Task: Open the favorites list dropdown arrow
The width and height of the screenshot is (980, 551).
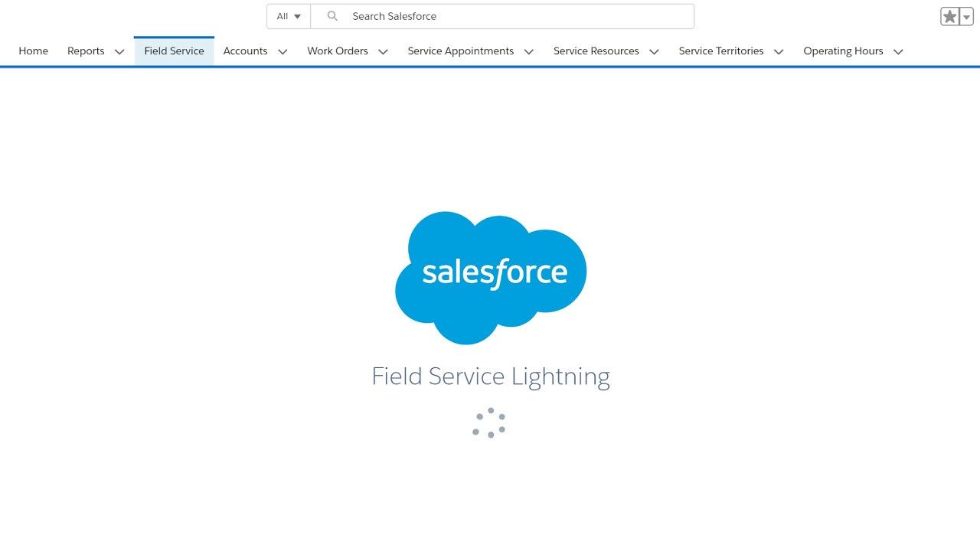Action: coord(966,17)
